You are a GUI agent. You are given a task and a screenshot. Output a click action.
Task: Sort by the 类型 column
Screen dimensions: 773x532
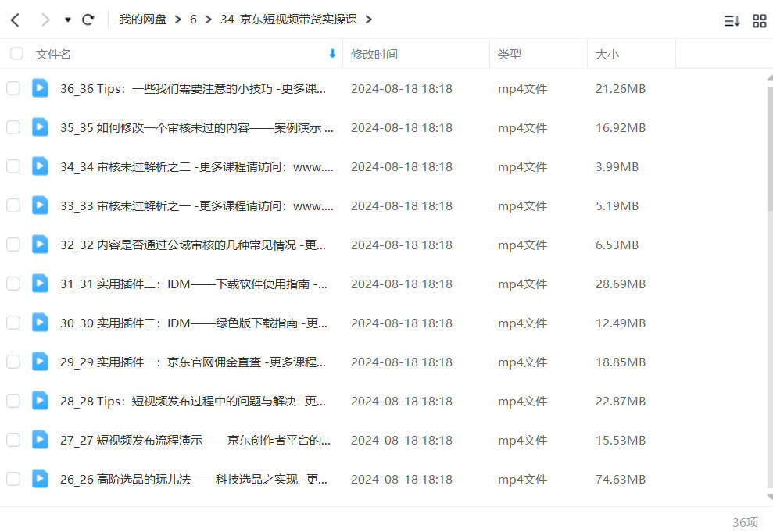[x=510, y=54]
